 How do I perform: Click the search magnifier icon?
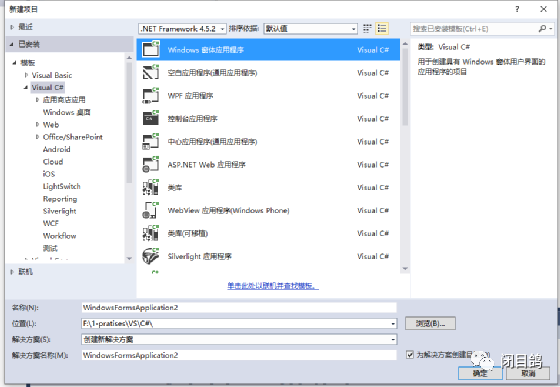click(542, 29)
